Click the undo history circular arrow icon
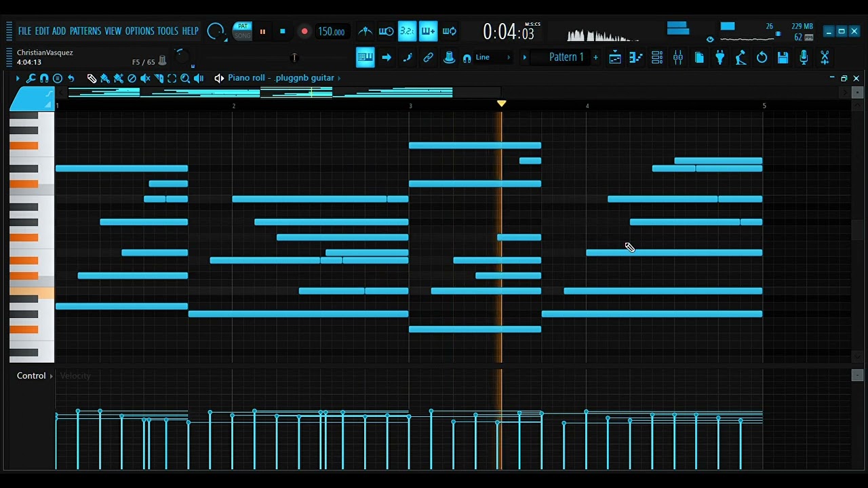The height and width of the screenshot is (488, 868). (762, 58)
